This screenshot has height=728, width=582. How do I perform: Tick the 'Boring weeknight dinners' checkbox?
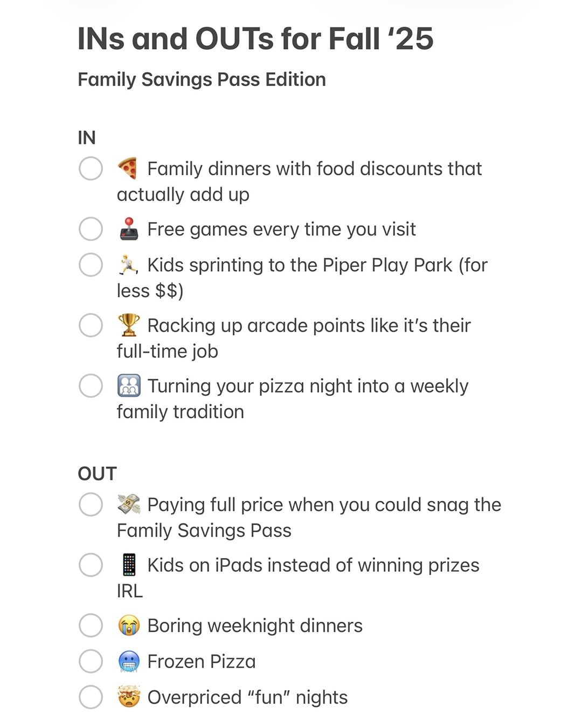tap(91, 626)
